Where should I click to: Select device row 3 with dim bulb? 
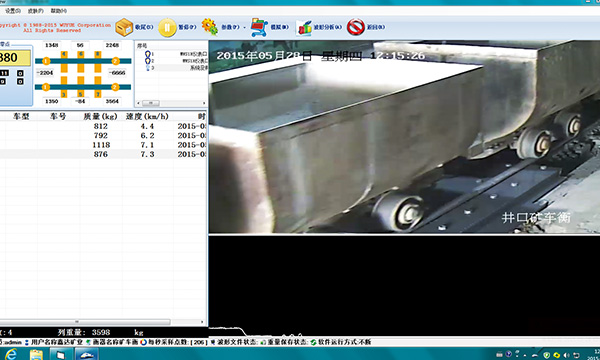point(171,68)
